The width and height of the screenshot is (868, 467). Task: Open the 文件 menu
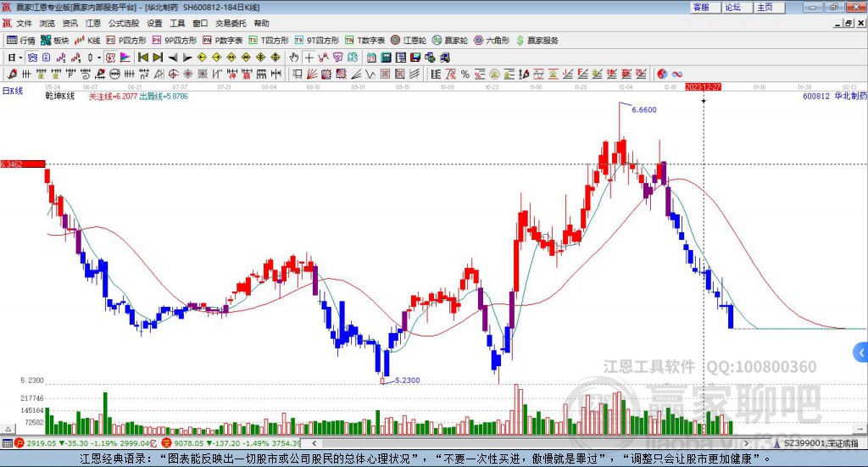(x=24, y=23)
